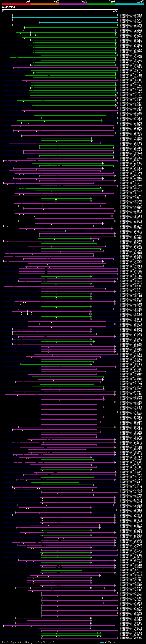
Task: Click label UniRef100_Q9XF89
Action: 131,638
